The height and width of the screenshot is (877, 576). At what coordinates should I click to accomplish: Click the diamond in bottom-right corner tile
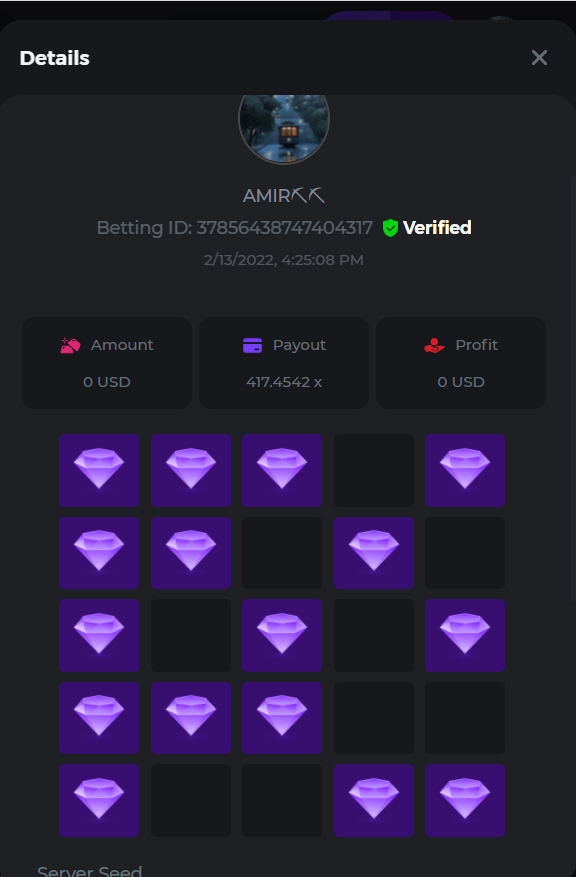465,800
